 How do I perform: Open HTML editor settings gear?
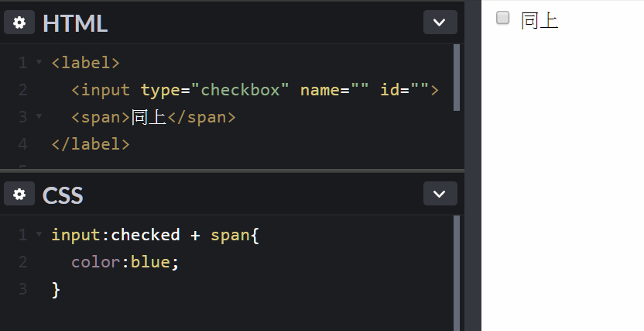(19, 22)
